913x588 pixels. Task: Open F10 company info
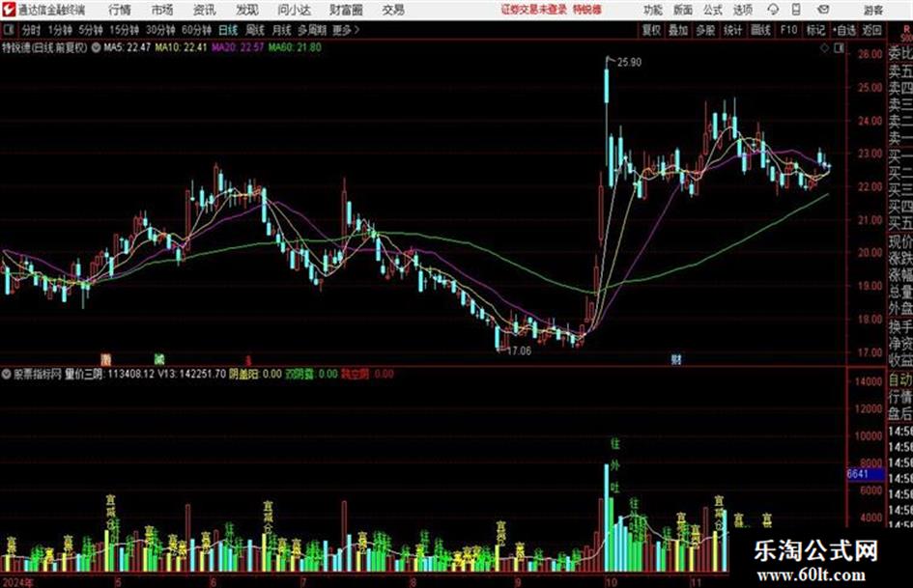coord(788,30)
